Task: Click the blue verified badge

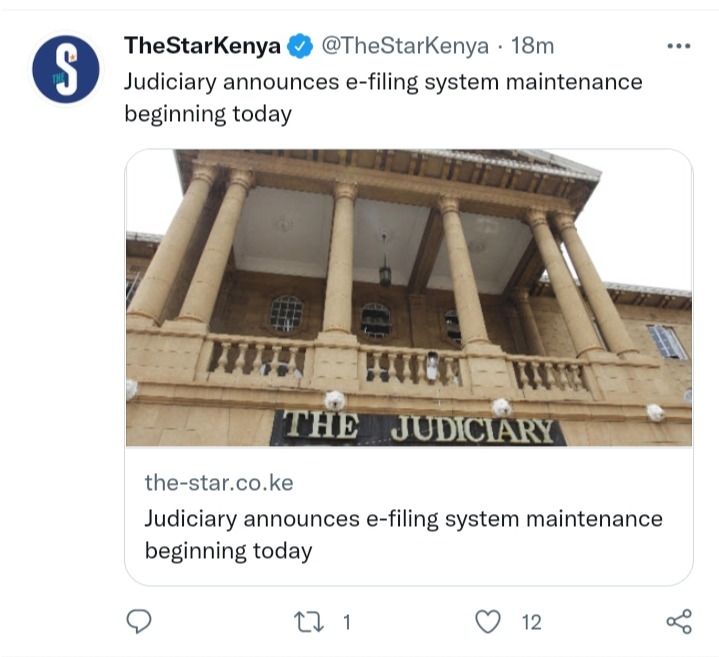Action: (x=299, y=46)
